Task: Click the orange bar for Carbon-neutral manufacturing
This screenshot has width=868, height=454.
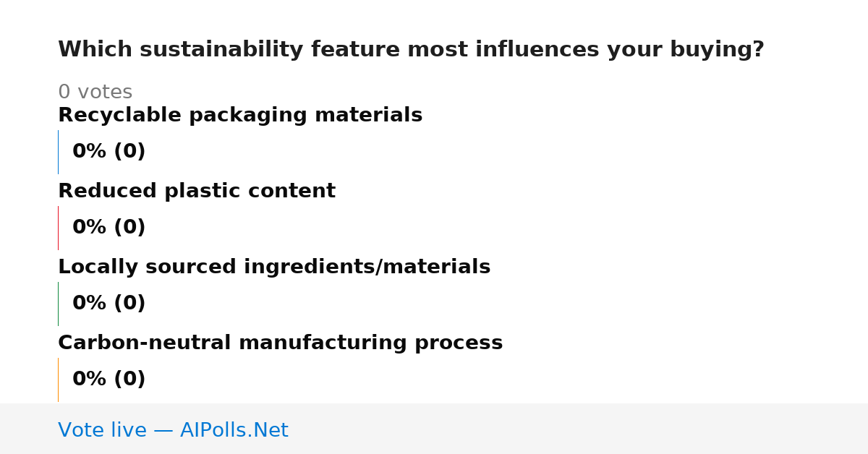Action: (x=58, y=380)
